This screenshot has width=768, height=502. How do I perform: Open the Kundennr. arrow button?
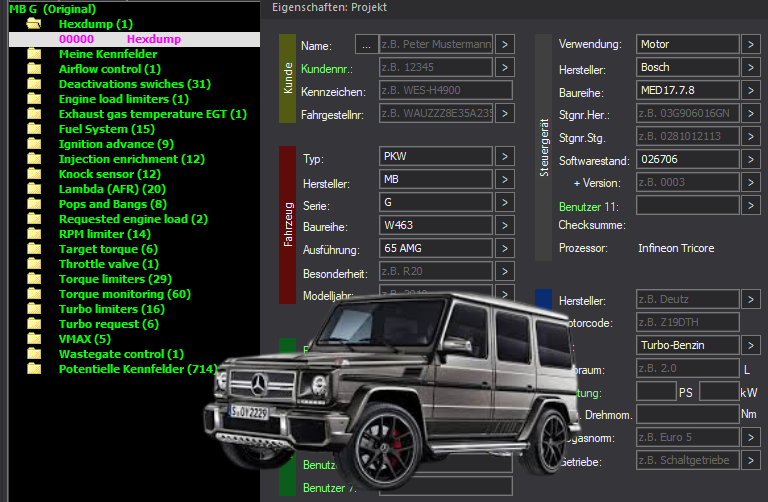point(504,67)
